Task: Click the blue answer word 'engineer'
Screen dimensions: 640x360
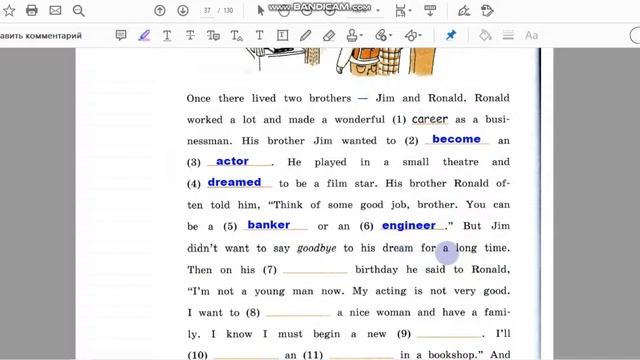Action: point(409,226)
